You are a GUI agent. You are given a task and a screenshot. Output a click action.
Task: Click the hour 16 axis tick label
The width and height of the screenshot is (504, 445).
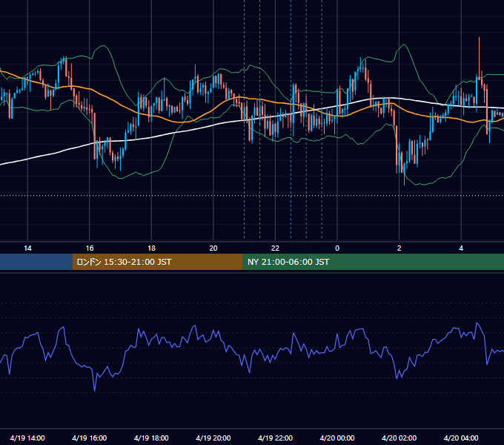90,248
